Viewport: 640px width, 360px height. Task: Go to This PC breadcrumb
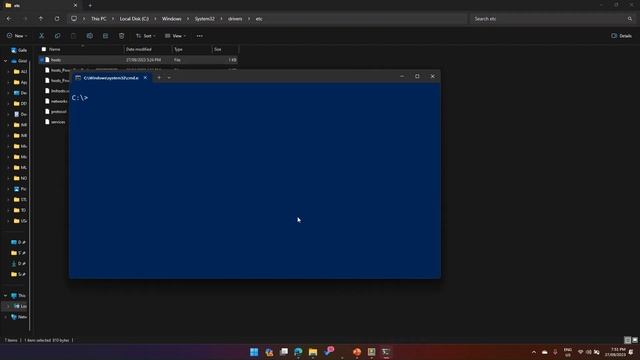(x=98, y=19)
